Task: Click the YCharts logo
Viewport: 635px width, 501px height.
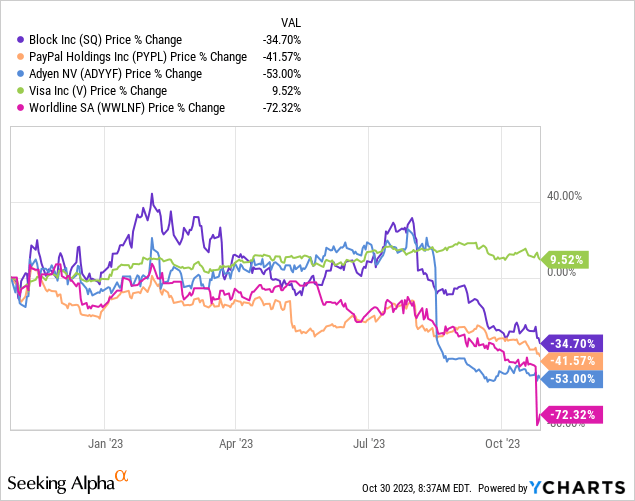Action: coord(581,487)
